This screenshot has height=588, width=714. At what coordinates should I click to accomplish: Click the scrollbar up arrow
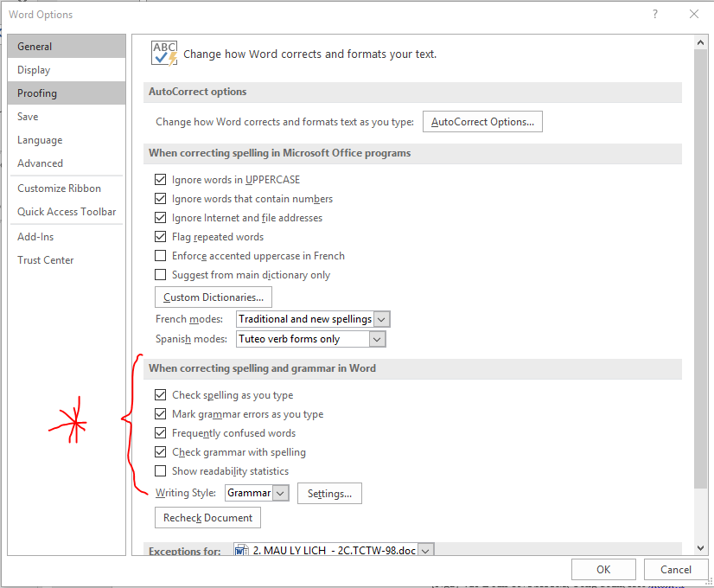click(700, 42)
